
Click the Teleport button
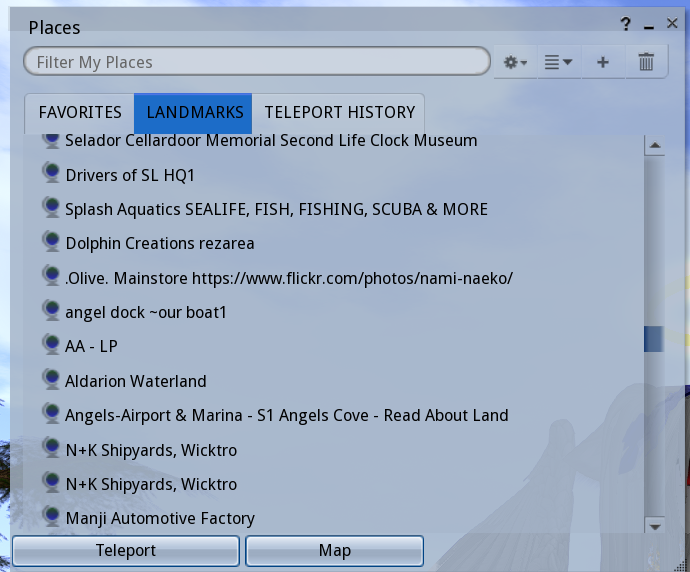point(126,550)
